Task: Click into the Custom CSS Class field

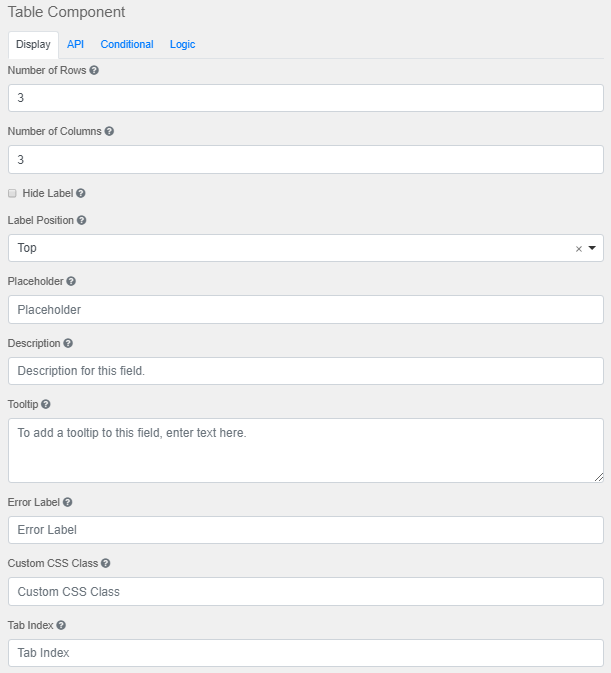Action: click(x=305, y=591)
